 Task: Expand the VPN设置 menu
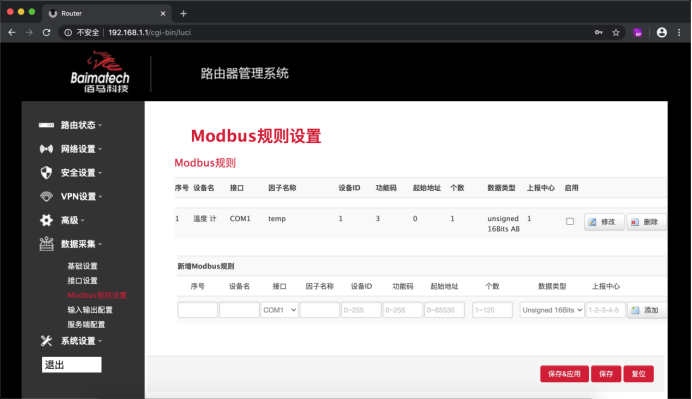[81, 196]
